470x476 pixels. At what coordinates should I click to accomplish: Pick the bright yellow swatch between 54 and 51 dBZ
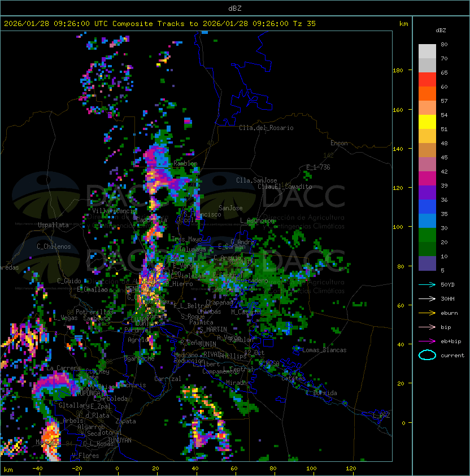427,122
